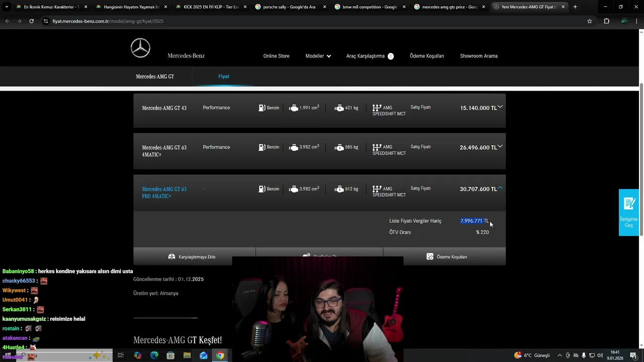Show hidden system tray icons

click(559, 355)
